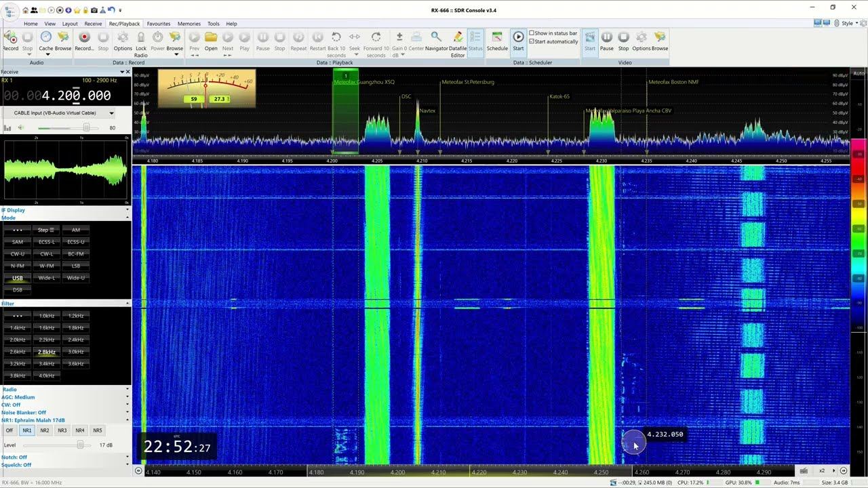868x488 pixels.
Task: Browse video files in the Video group
Action: [660, 41]
